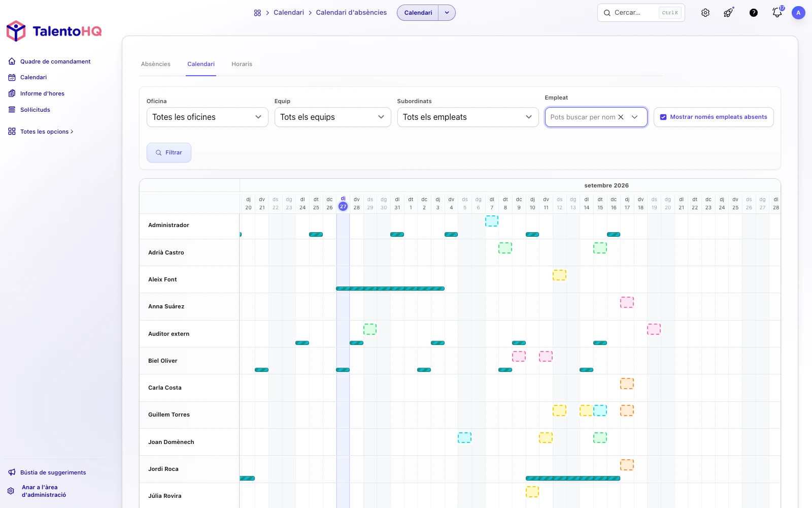This screenshot has width=812, height=508.
Task: Clear the Empleat search field
Action: click(621, 117)
